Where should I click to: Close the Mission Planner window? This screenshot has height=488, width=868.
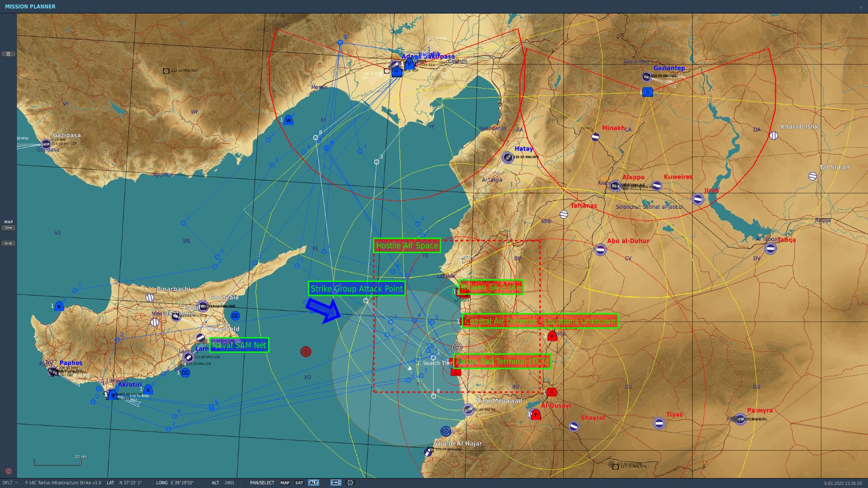(x=861, y=7)
